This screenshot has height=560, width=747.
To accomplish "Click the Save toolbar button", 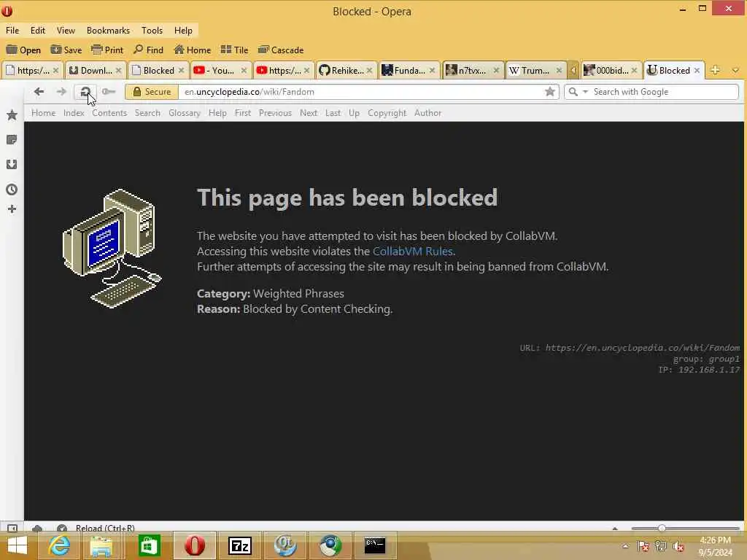I will [66, 50].
